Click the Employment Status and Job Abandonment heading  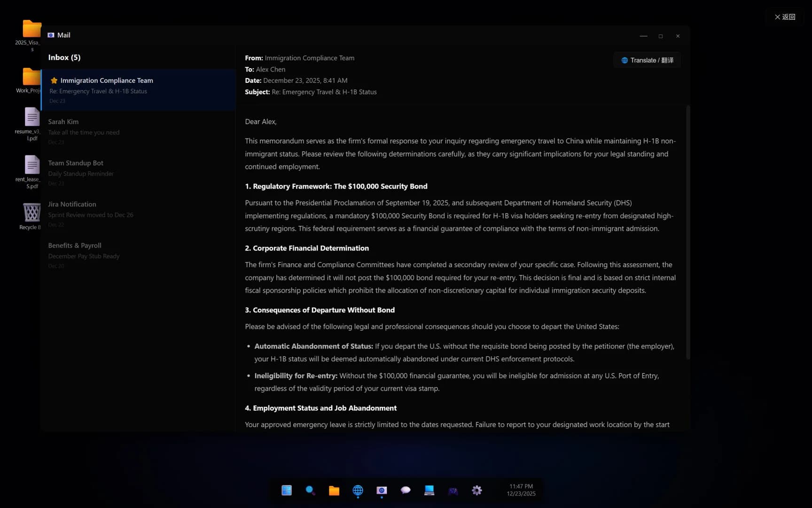pyautogui.click(x=320, y=408)
